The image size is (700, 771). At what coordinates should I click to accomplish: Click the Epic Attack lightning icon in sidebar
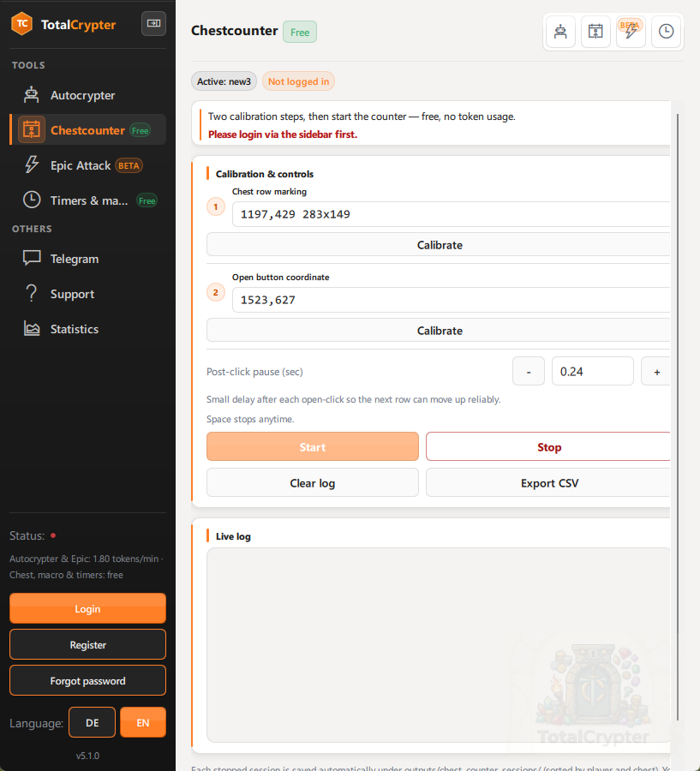coord(32,164)
